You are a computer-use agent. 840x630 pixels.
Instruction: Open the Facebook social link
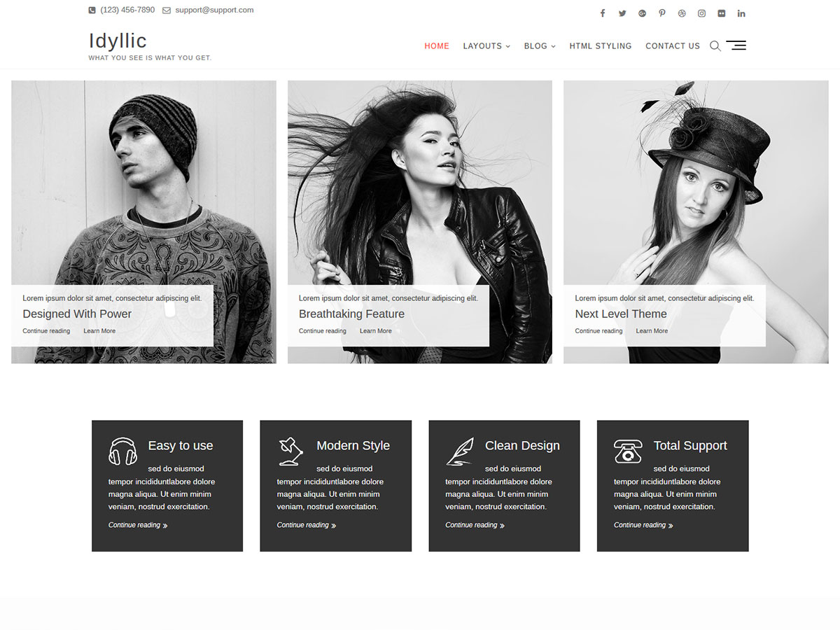[x=602, y=13]
